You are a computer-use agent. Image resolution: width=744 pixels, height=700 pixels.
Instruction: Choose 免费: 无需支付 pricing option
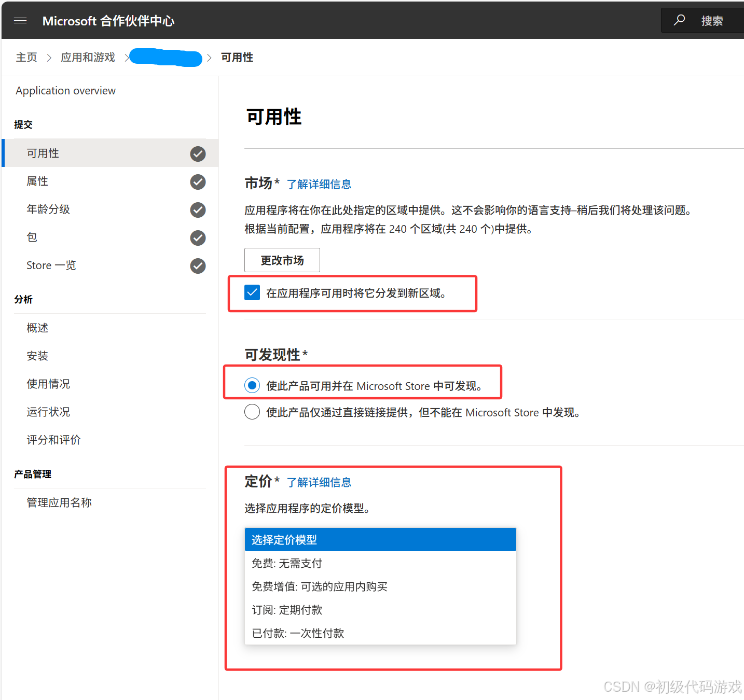click(x=380, y=563)
